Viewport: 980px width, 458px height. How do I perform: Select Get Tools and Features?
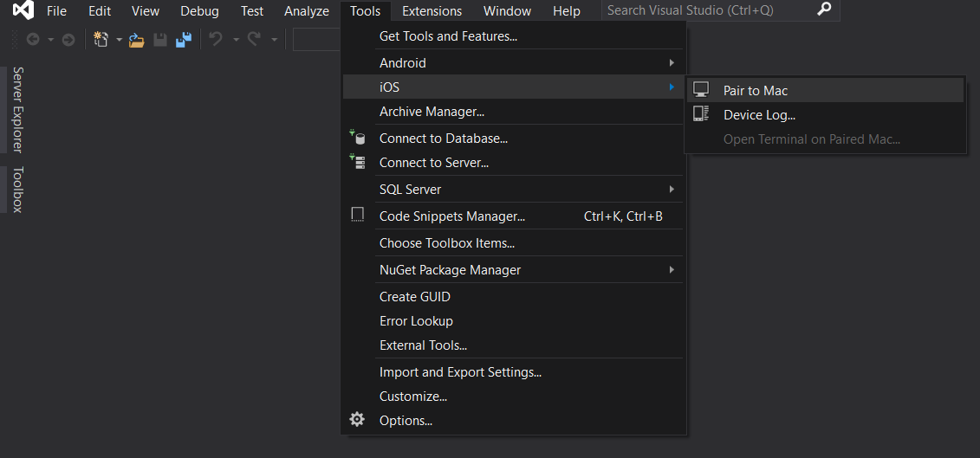513,36
